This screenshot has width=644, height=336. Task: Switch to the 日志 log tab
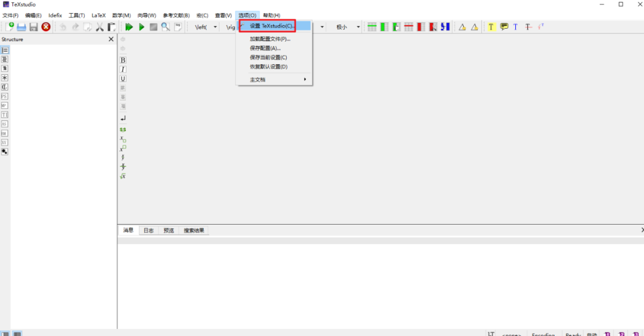click(148, 231)
